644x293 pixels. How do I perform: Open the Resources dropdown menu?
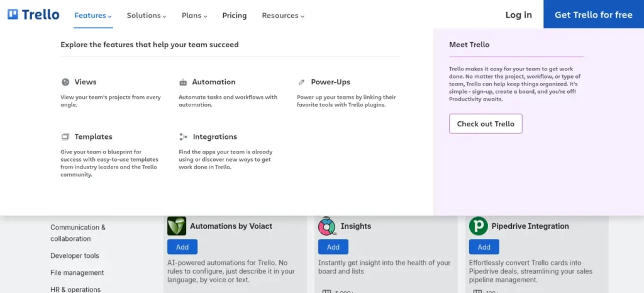pyautogui.click(x=284, y=16)
